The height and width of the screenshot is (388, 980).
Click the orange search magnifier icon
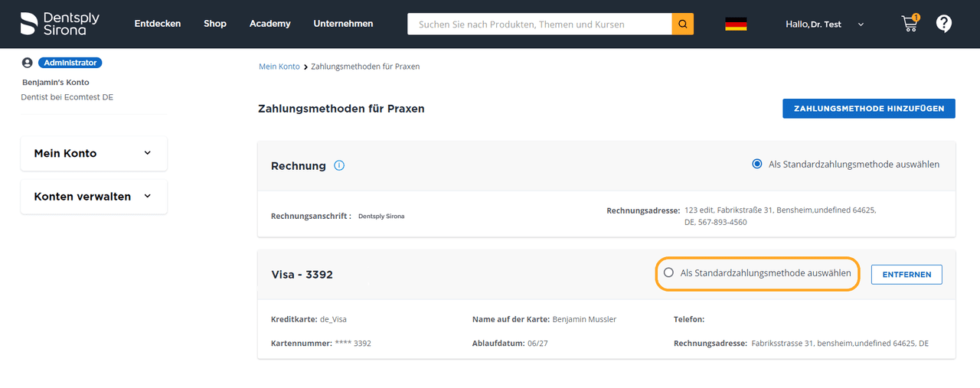click(x=682, y=24)
